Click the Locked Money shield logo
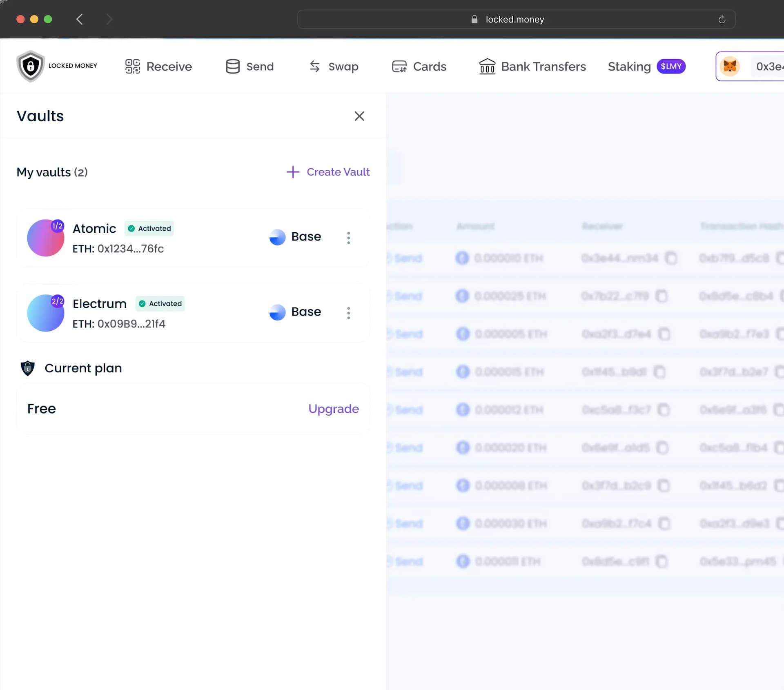 click(31, 66)
